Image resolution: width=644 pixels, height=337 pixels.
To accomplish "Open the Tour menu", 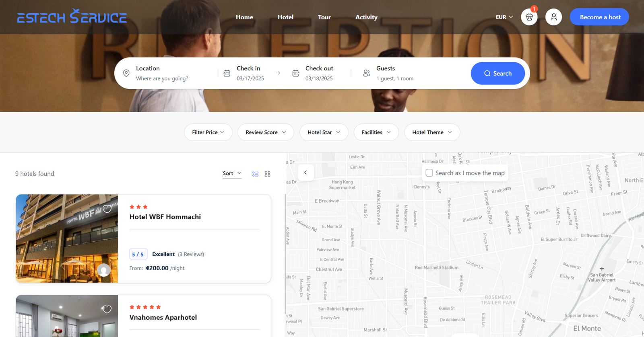I will point(324,17).
